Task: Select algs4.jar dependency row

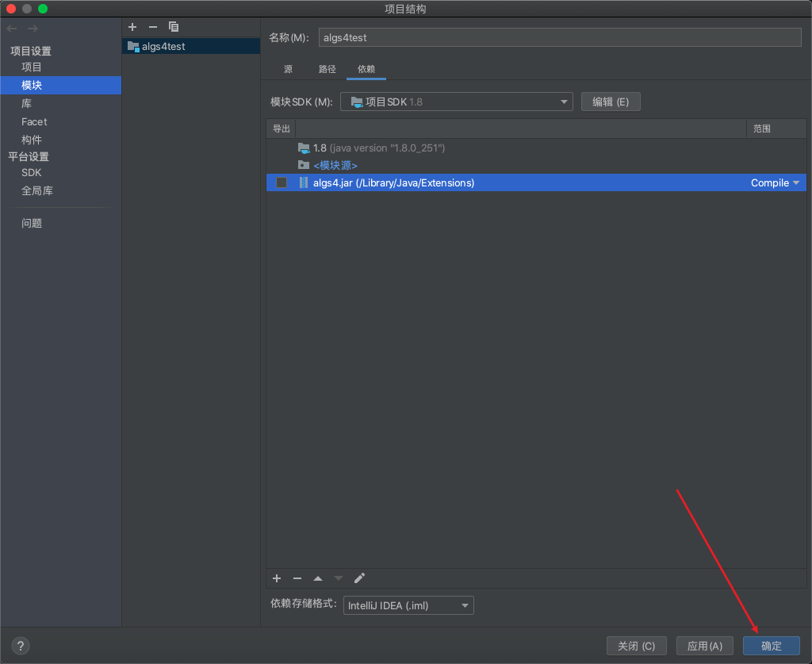Action: point(536,182)
